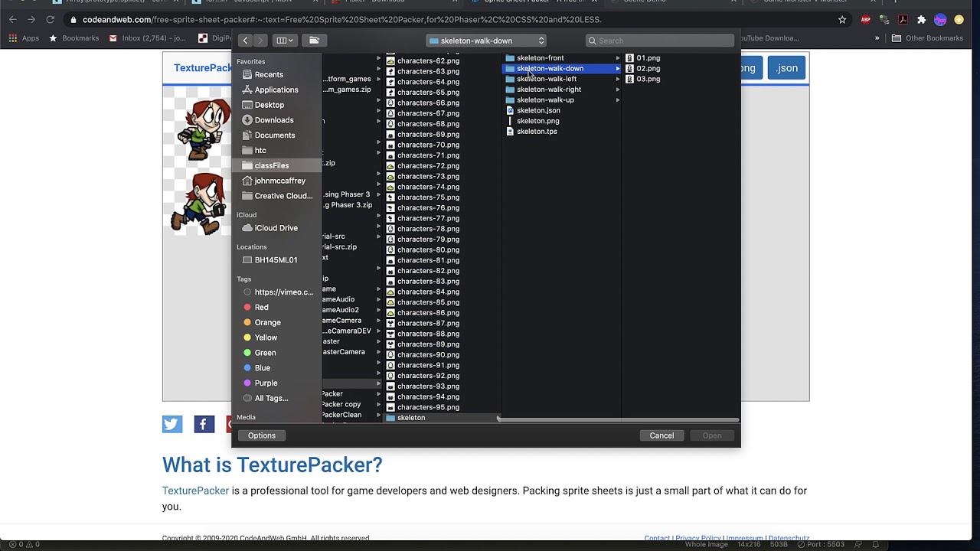The width and height of the screenshot is (980, 551).
Task: Click the characters-62.png file icon
Action: (390, 61)
